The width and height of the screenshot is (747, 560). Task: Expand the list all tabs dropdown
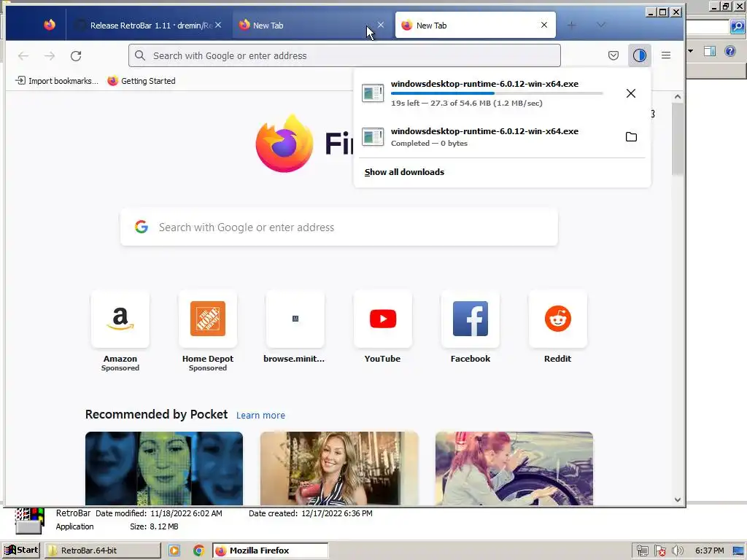coord(601,25)
